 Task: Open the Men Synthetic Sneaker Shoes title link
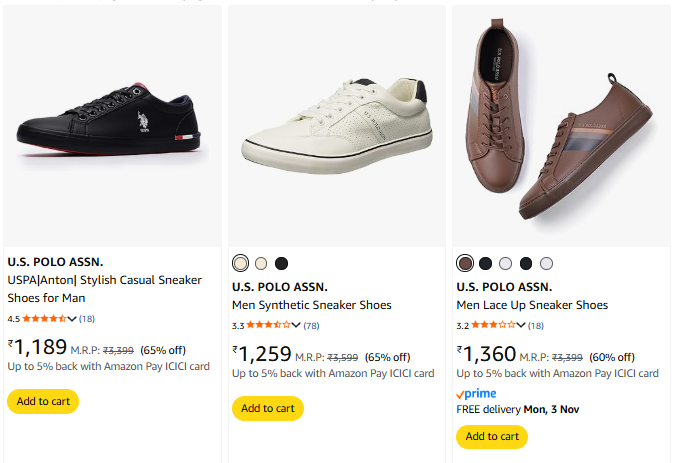coord(312,305)
